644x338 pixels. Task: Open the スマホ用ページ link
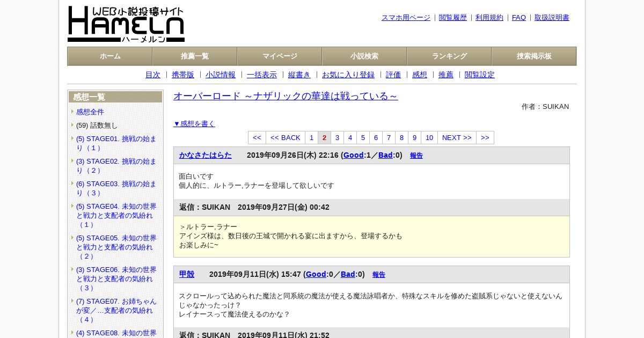(406, 18)
